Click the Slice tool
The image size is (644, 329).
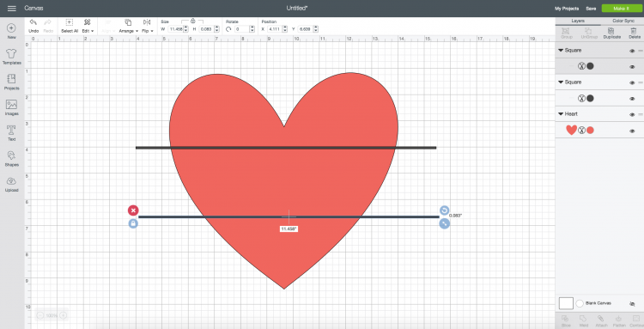[565, 321]
